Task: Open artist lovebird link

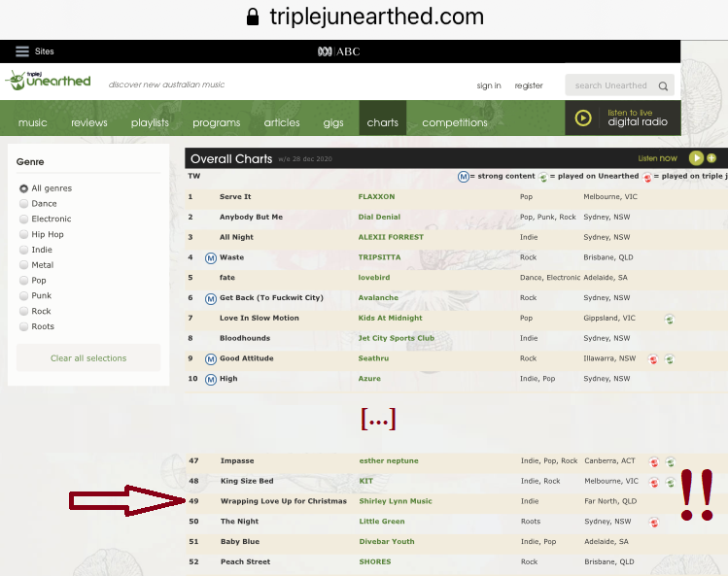Action: tap(374, 278)
